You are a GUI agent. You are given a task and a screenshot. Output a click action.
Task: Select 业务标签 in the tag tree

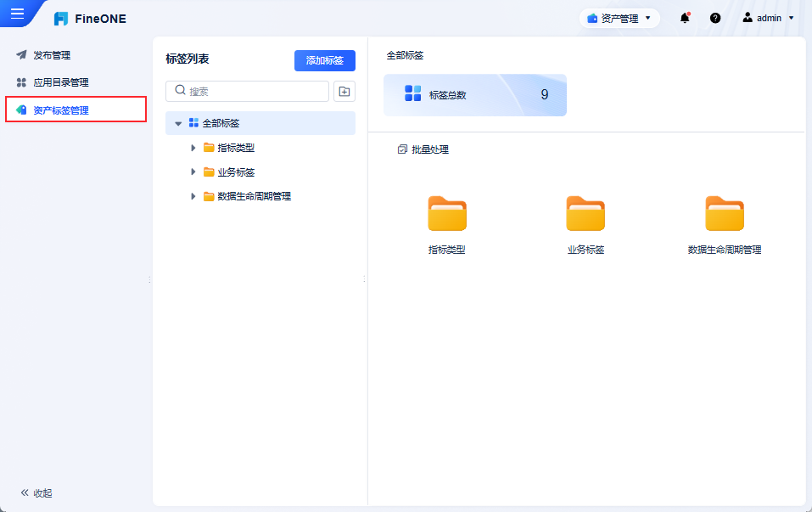click(x=236, y=172)
